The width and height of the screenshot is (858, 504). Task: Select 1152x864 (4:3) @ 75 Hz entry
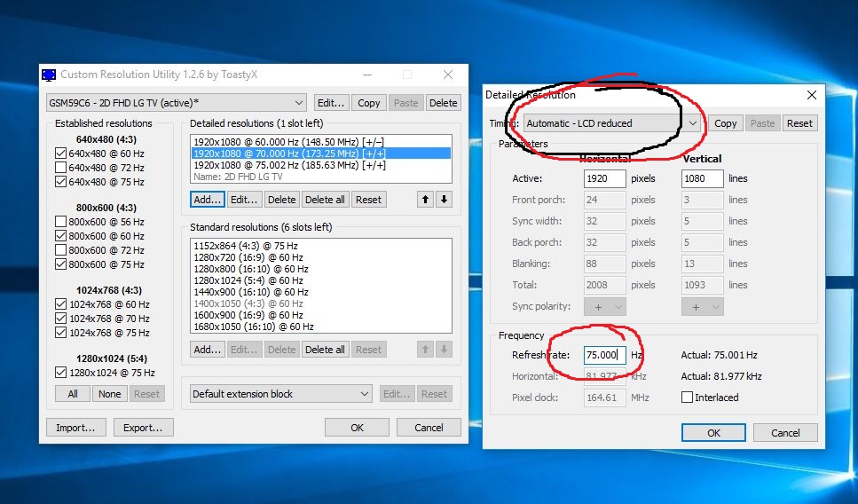pos(320,247)
